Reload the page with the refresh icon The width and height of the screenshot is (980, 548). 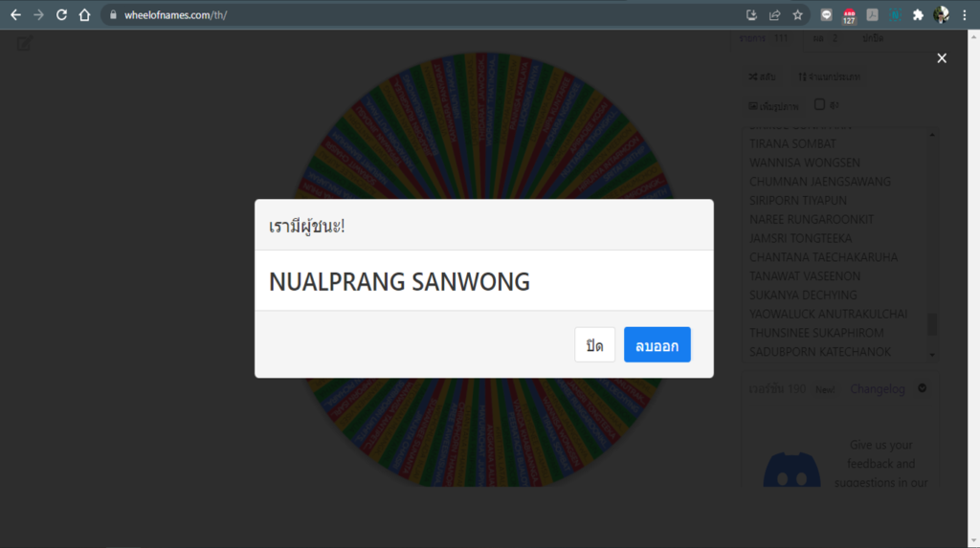click(61, 15)
